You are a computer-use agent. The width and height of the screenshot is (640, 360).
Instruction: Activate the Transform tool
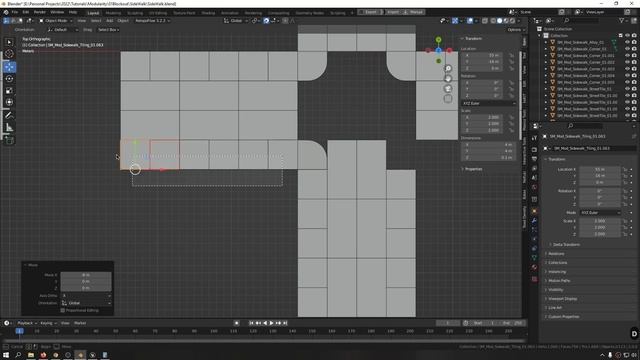[x=9, y=102]
